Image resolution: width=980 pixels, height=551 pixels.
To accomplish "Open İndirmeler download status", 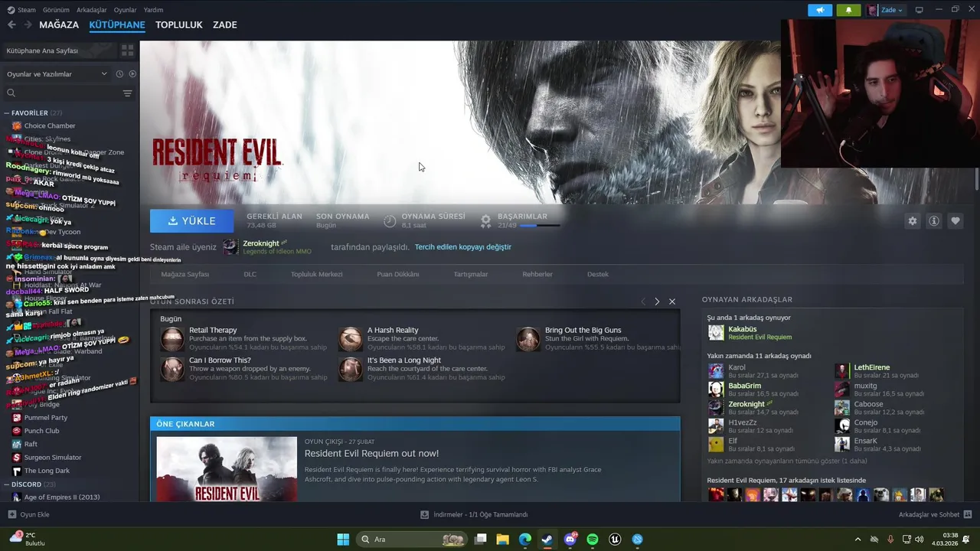I will click(x=475, y=514).
